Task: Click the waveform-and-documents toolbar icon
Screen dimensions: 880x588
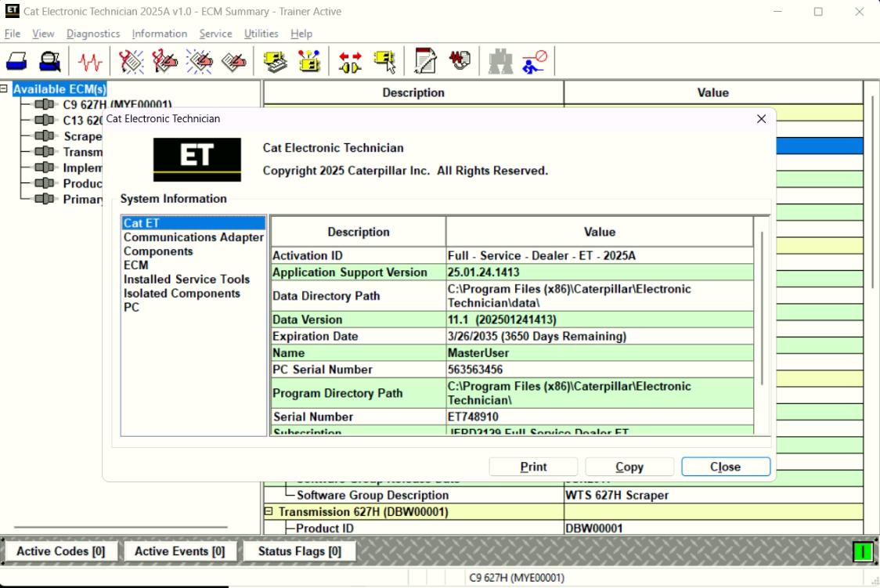Action: click(x=460, y=60)
